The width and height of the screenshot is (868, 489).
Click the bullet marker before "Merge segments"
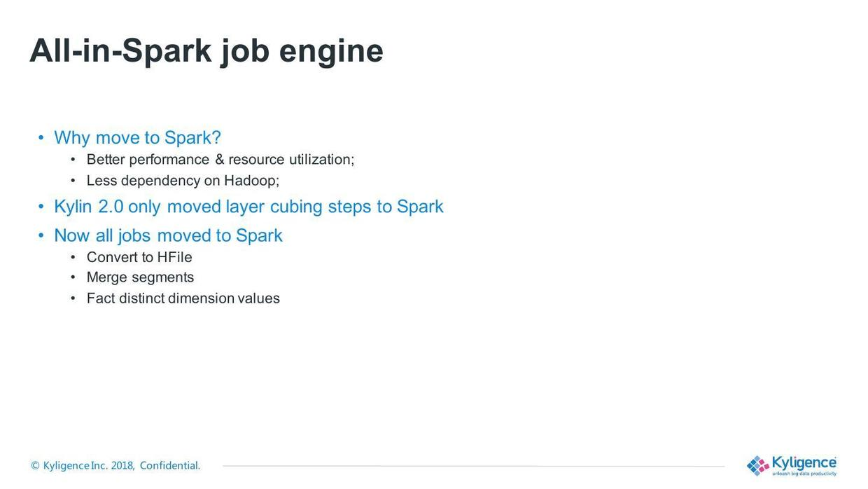(x=73, y=277)
